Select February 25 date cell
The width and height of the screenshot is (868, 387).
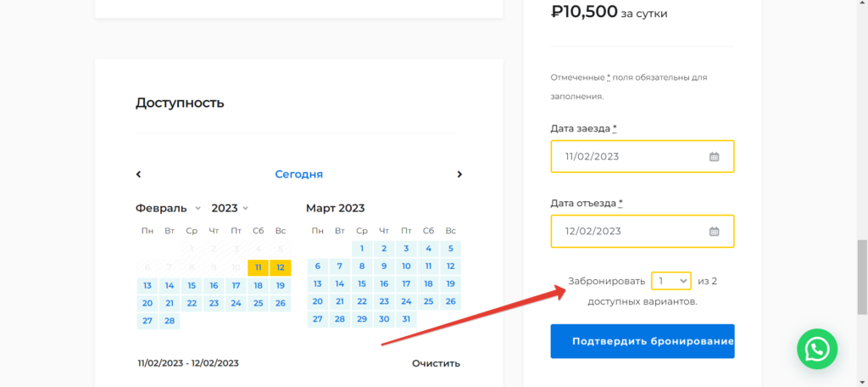(259, 303)
